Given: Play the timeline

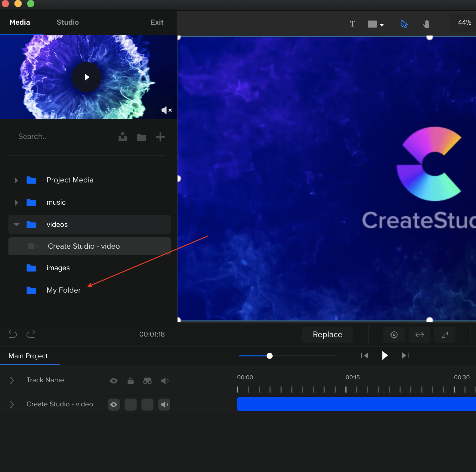Looking at the screenshot, I should tap(385, 356).
